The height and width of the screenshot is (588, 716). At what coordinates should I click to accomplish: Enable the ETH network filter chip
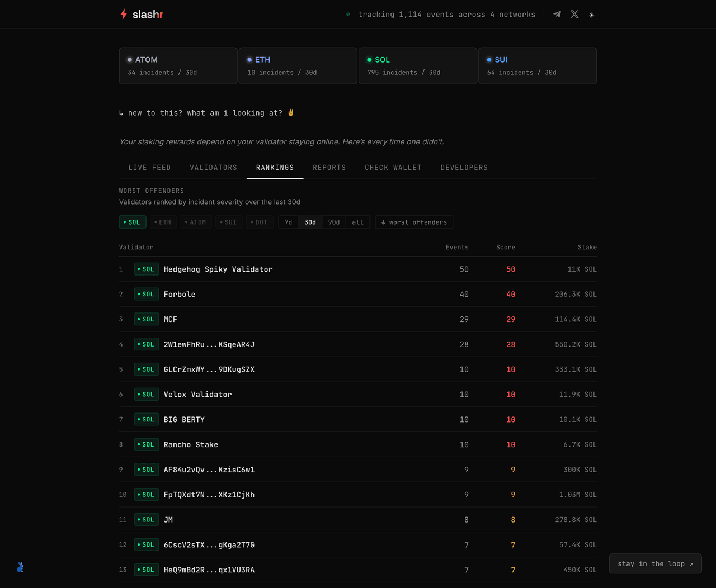(163, 222)
